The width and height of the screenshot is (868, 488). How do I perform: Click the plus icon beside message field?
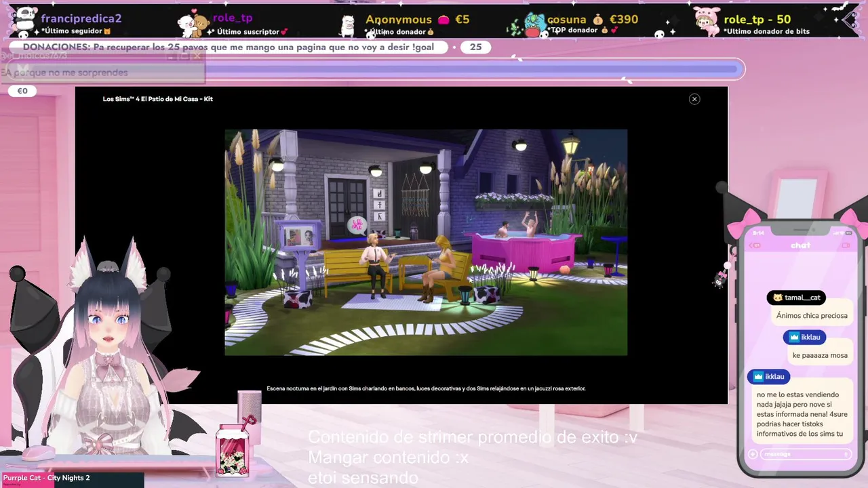click(x=752, y=454)
